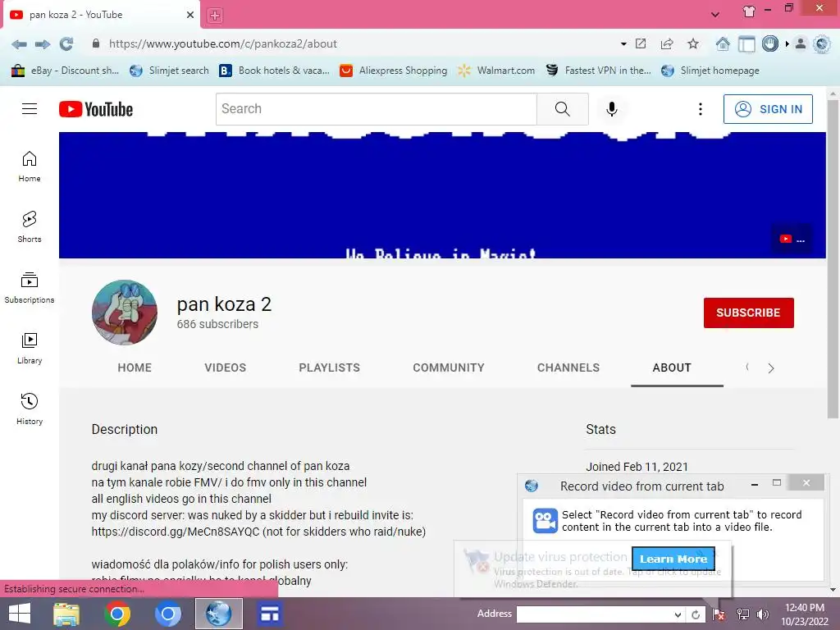The image size is (840, 630).
Task: Open Book hotels bookmark
Action: (x=274, y=71)
